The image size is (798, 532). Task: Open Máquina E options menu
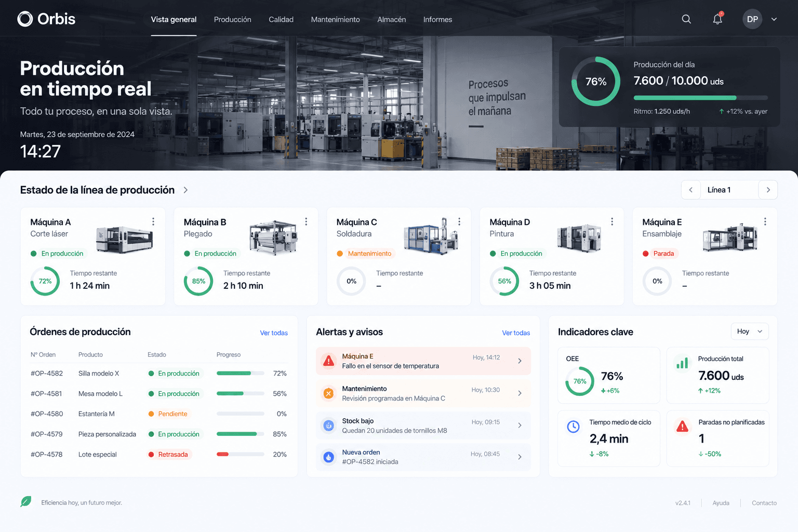point(765,222)
